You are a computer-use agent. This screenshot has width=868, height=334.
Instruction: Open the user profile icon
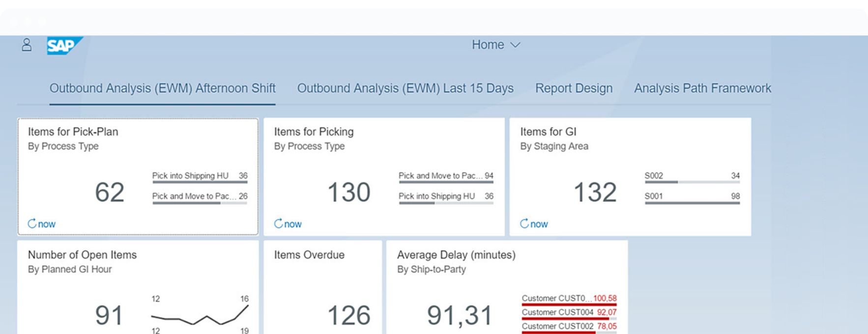point(27,45)
